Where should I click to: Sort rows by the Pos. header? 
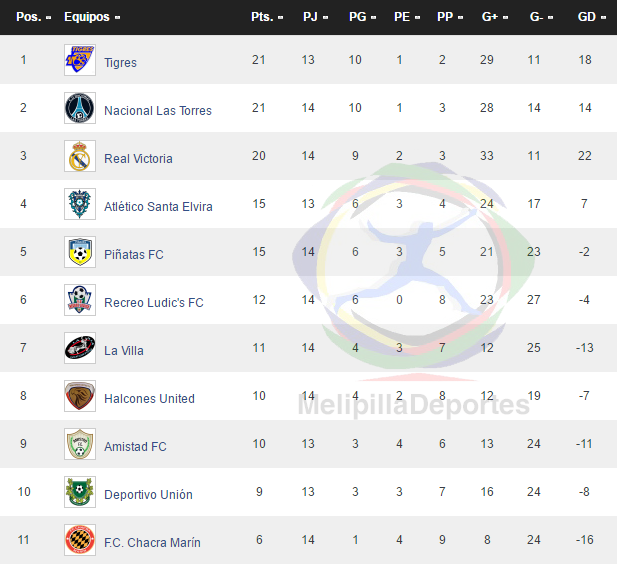tap(33, 17)
